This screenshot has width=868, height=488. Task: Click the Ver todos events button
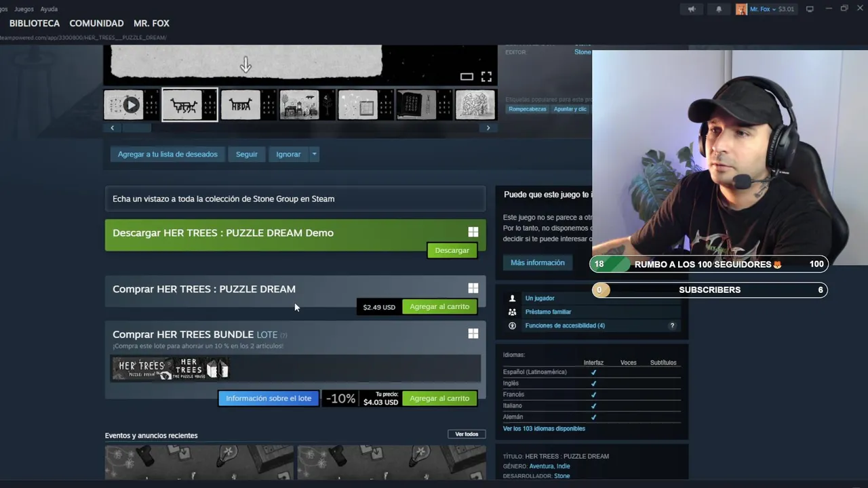(x=467, y=434)
